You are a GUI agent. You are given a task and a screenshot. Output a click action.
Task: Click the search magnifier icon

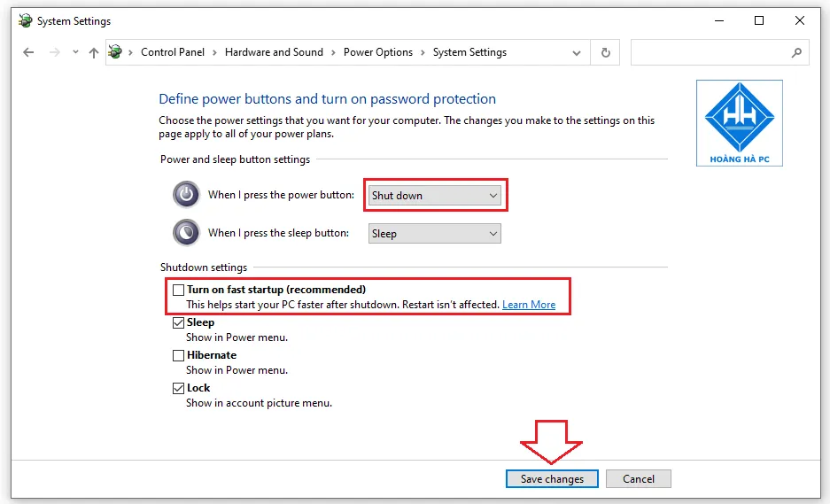tap(795, 53)
